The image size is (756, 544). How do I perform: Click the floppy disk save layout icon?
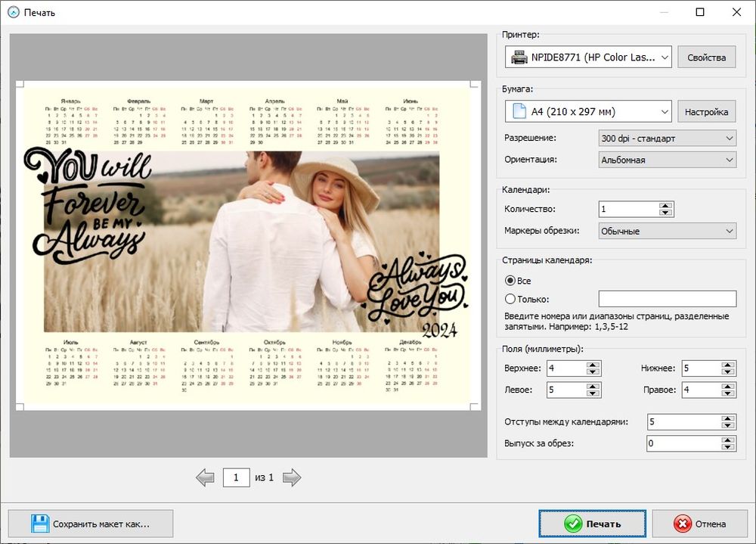pos(40,524)
